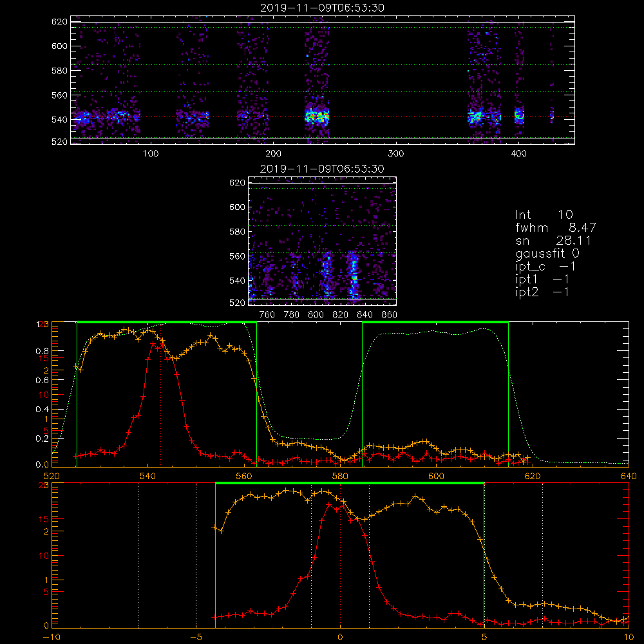
Task: Click the orange curve bump near 598 in third plot
Action: (424, 442)
